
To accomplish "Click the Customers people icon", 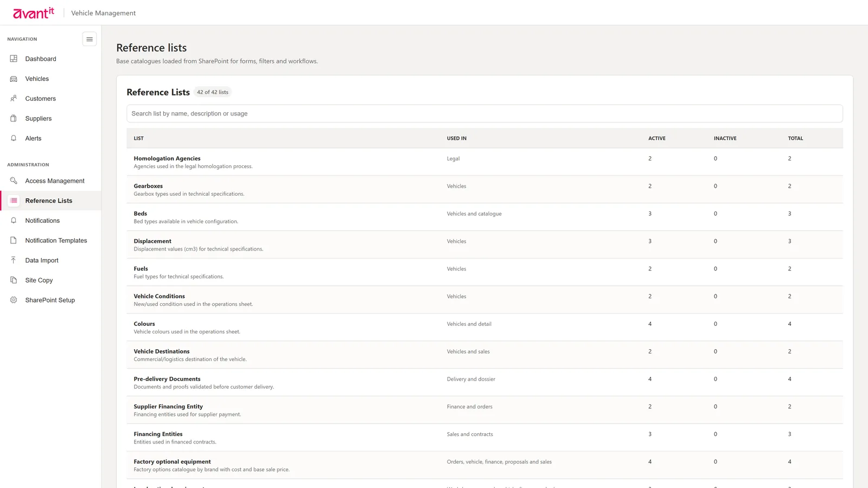I will pyautogui.click(x=14, y=99).
